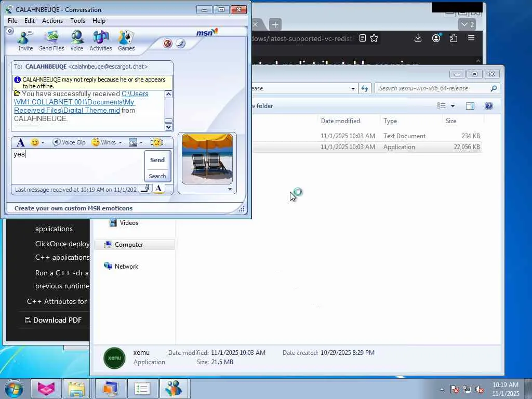Click the paintbrush backgrounds icon beside Block
The image size is (532, 399).
pyautogui.click(x=180, y=44)
